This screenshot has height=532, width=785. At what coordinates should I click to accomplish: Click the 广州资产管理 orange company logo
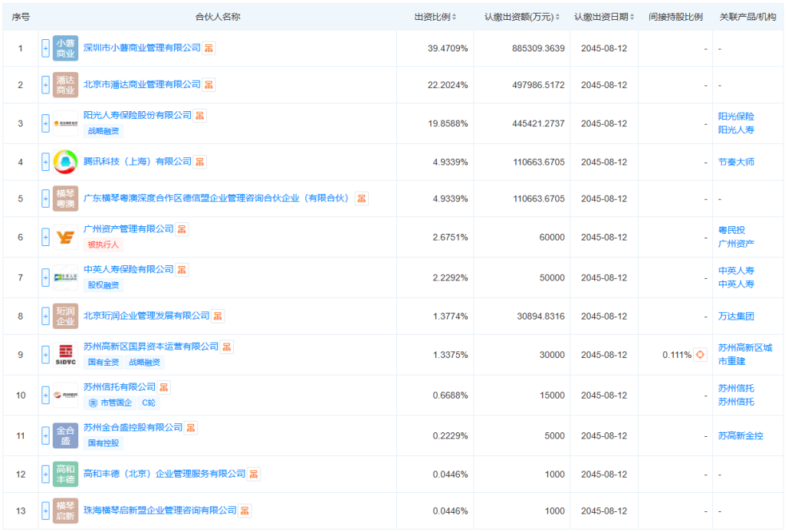click(65, 237)
